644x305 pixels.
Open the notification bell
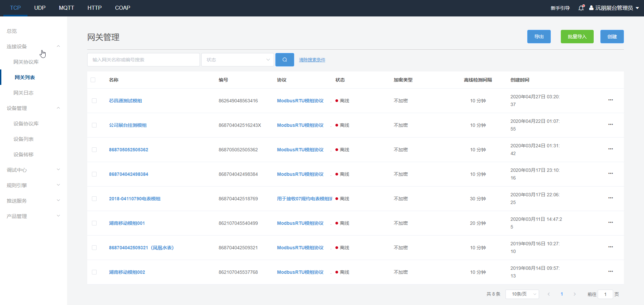click(x=581, y=8)
